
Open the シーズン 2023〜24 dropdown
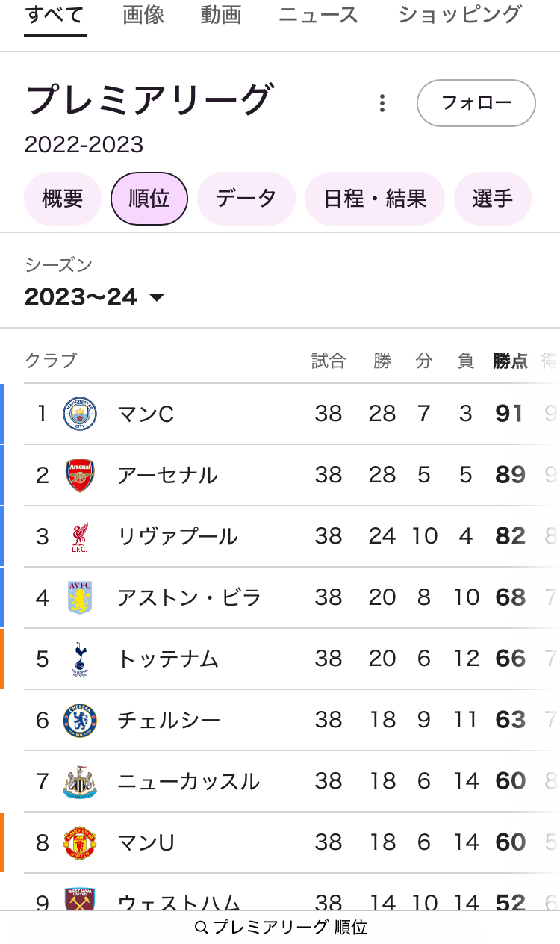95,297
